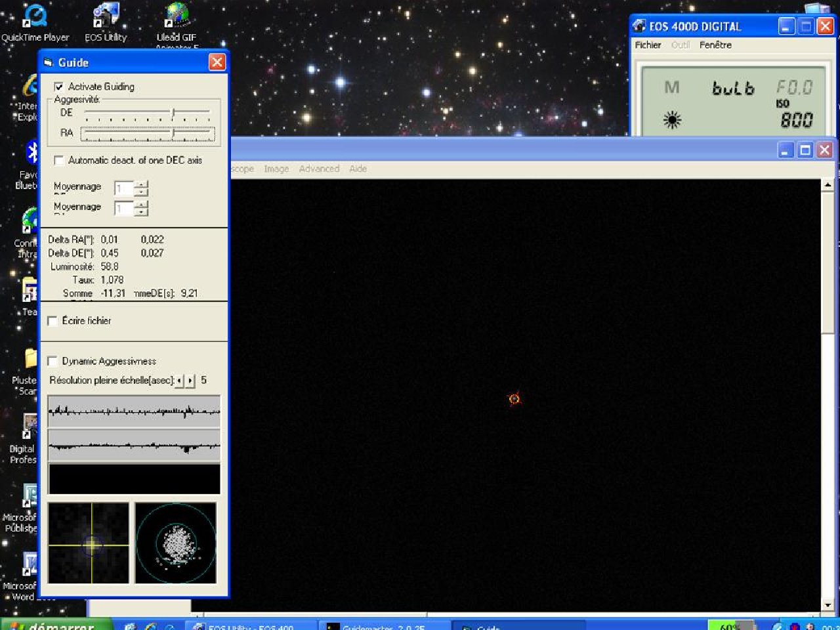This screenshot has height=630, width=840.
Task: Click the Guide window title bar icon
Action: click(48, 62)
